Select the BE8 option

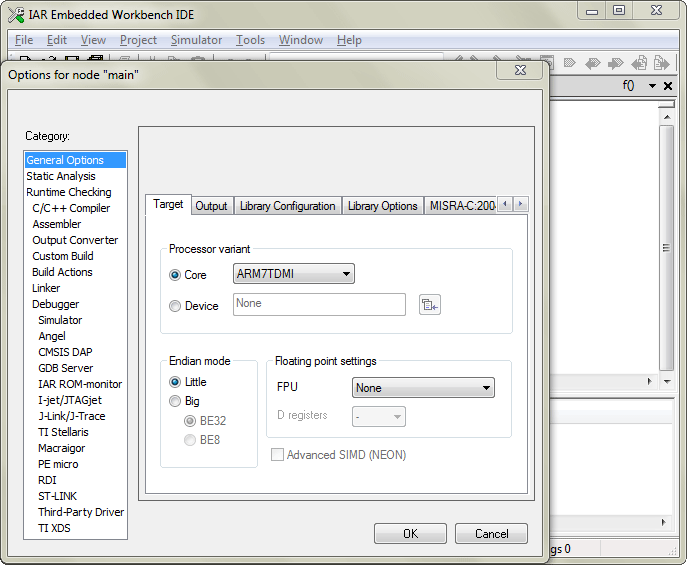pyautogui.click(x=190, y=440)
